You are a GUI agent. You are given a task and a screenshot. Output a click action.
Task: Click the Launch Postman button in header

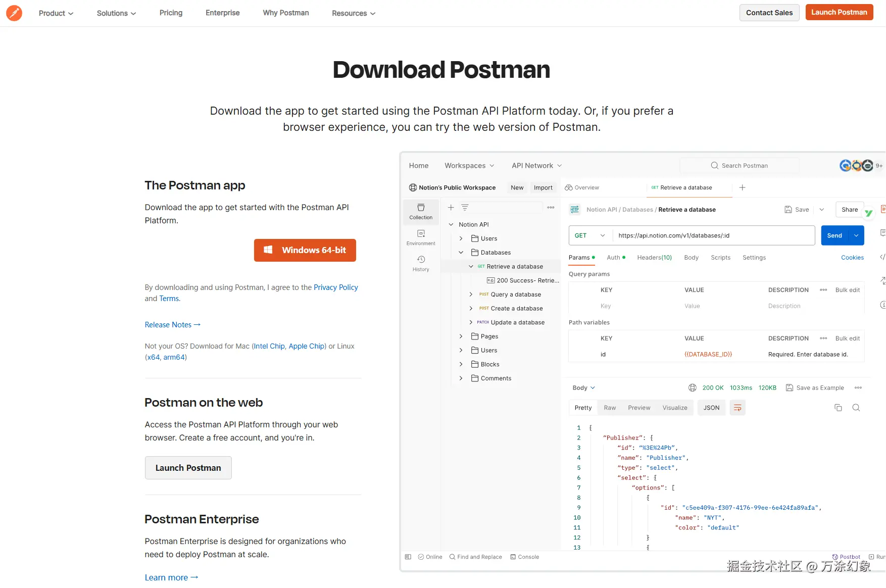tap(839, 12)
